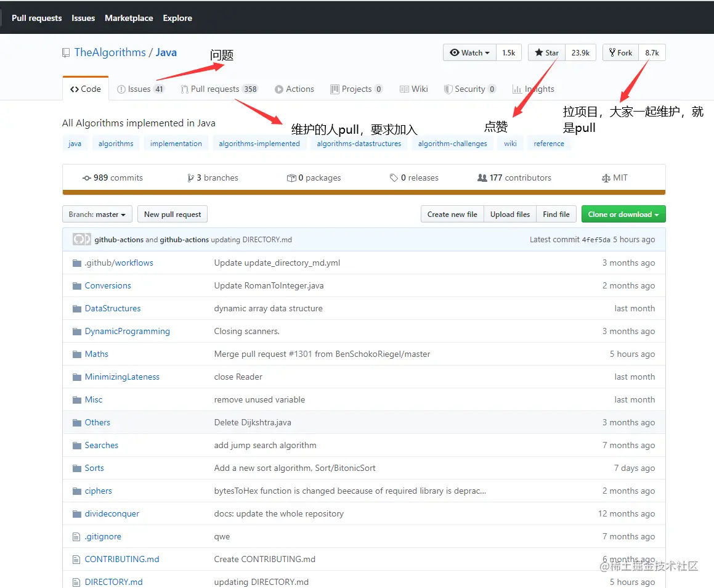Go to Explore
The width and height of the screenshot is (714, 588).
pos(177,18)
